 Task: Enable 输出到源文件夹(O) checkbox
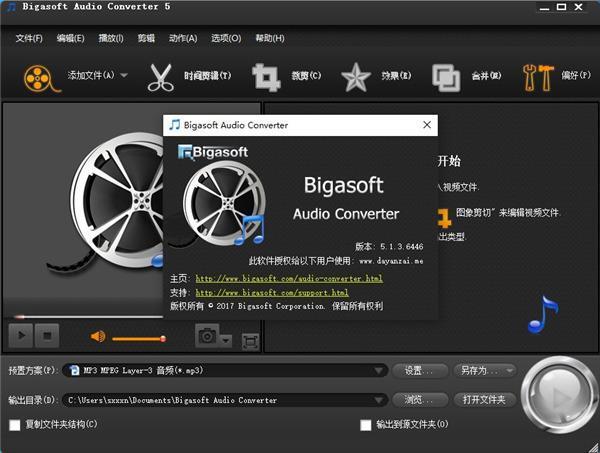click(x=366, y=425)
